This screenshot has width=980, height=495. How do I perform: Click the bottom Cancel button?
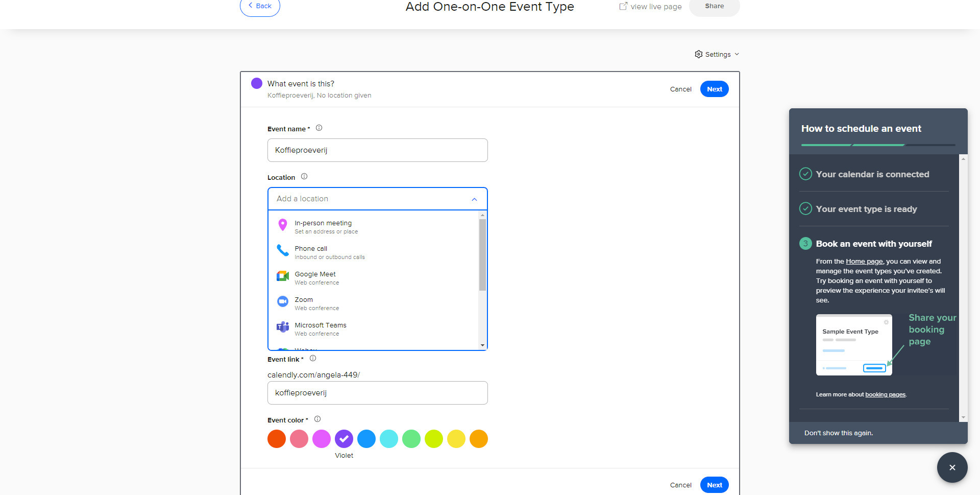click(680, 485)
